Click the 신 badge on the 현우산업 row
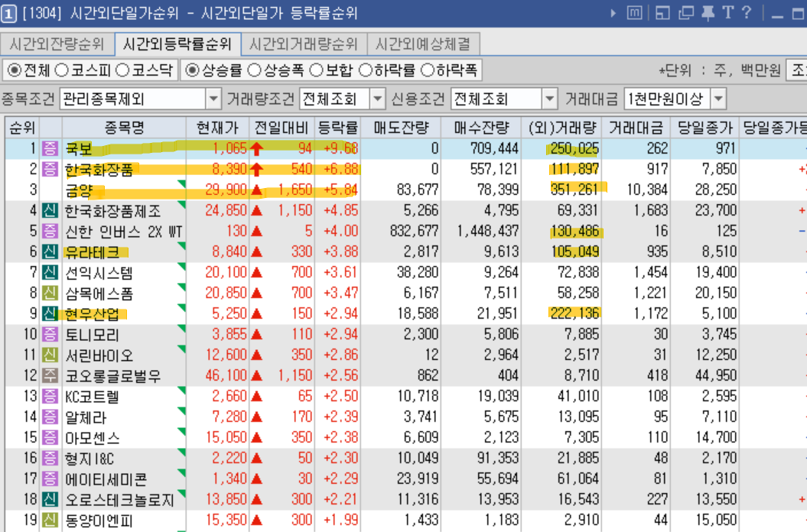 coord(50,313)
